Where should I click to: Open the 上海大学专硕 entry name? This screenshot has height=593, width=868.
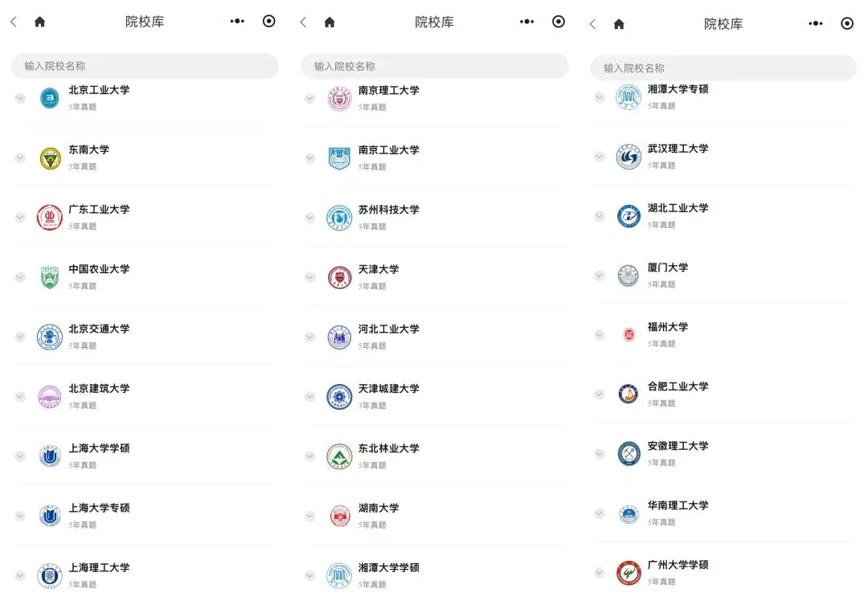pyautogui.click(x=99, y=508)
